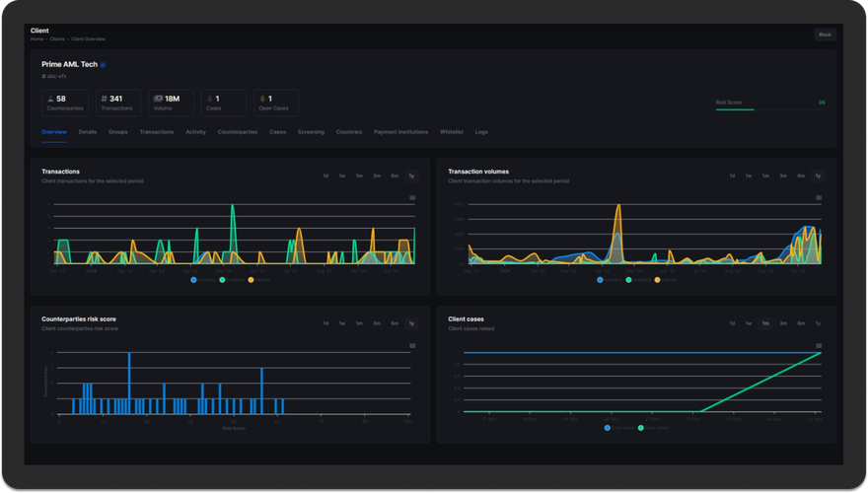Select 1w period on Client cases chart
The image size is (868, 493).
tap(749, 323)
